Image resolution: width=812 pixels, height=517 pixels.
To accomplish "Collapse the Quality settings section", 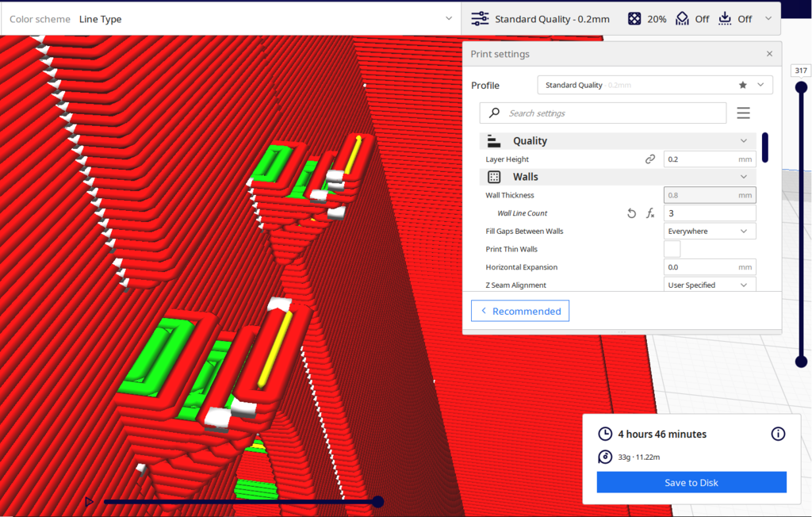I will [x=743, y=141].
